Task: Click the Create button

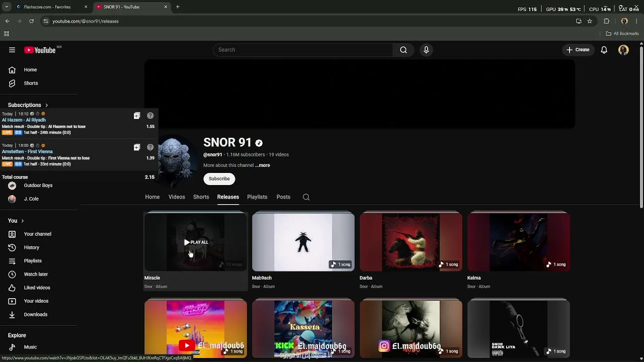Action: [x=578, y=50]
